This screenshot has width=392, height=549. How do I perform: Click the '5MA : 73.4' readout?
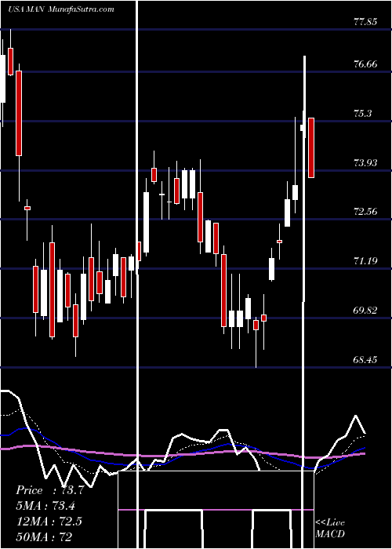tap(45, 506)
